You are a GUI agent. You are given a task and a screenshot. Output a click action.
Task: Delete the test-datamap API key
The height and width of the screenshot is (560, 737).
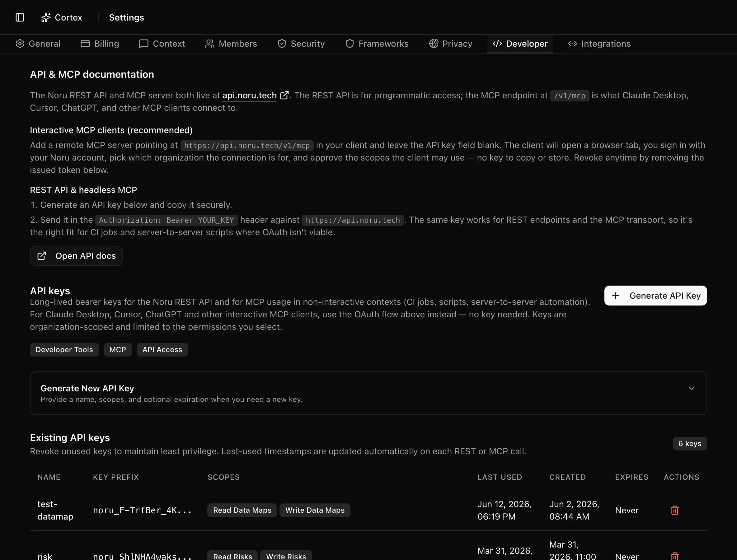[675, 510]
